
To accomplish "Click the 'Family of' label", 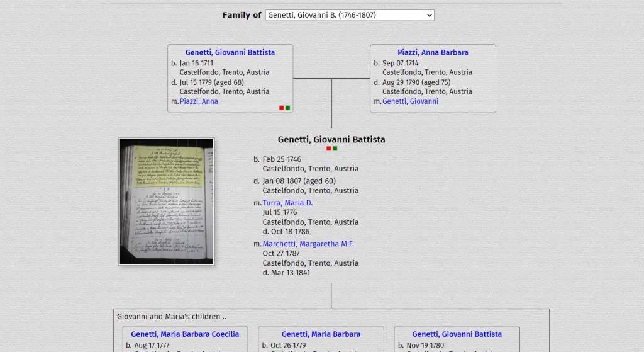I will [x=241, y=15].
